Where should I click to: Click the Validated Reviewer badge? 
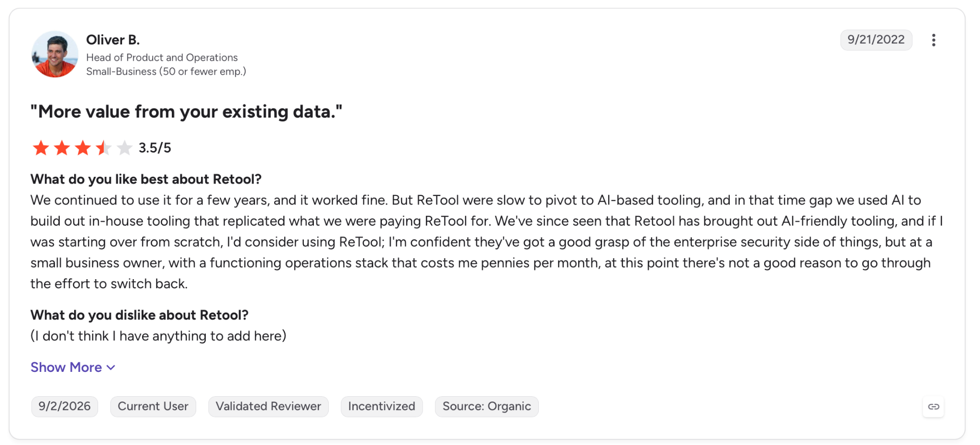tap(268, 406)
